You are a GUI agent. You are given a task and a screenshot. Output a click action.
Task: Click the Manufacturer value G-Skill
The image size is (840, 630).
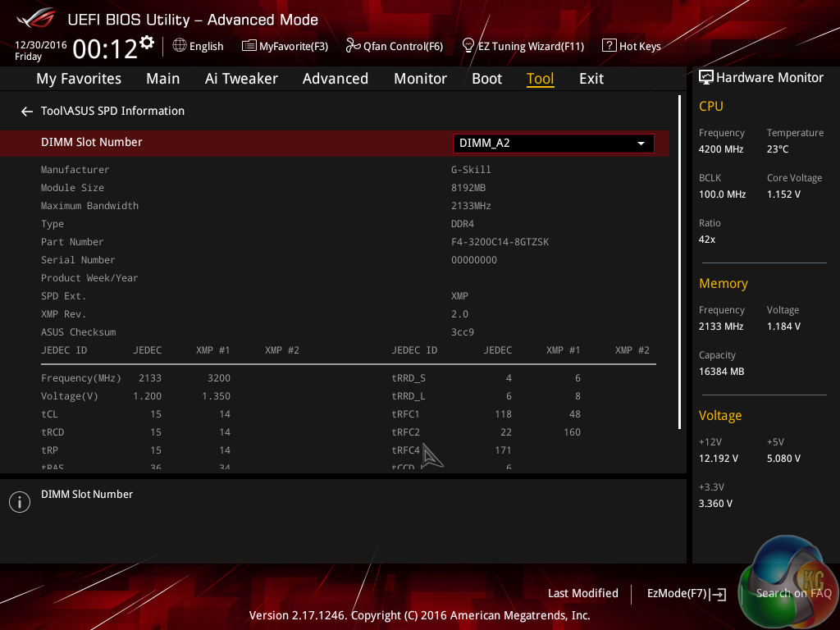tap(471, 170)
